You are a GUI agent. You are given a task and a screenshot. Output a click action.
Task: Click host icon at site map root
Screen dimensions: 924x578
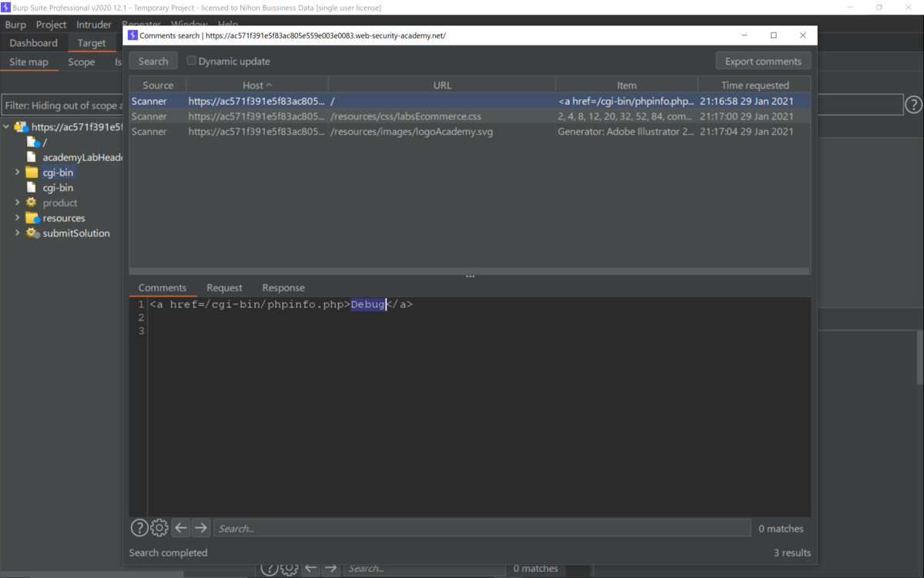click(21, 127)
